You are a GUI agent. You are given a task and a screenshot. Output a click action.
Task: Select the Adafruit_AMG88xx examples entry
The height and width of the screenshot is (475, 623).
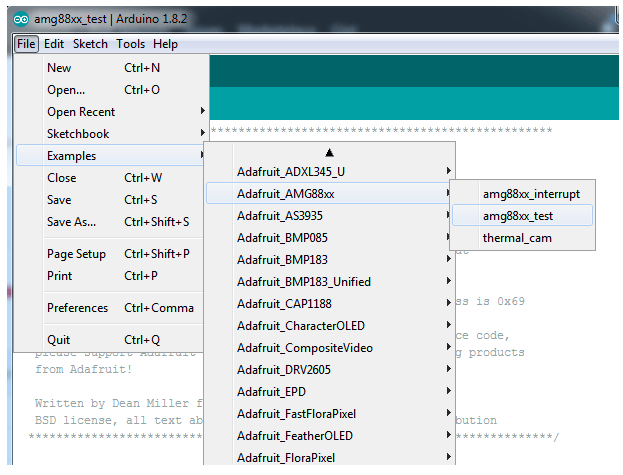click(328, 193)
